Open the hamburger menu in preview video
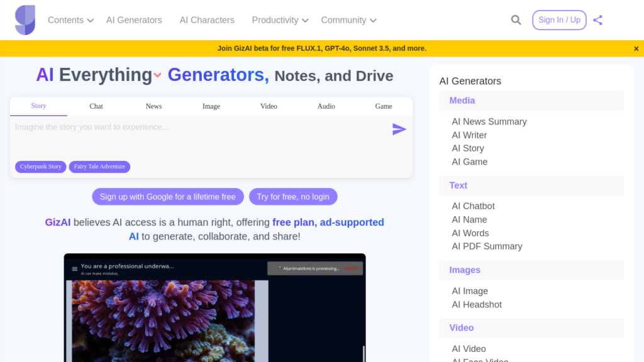Image resolution: width=644 pixels, height=362 pixels. click(75, 269)
